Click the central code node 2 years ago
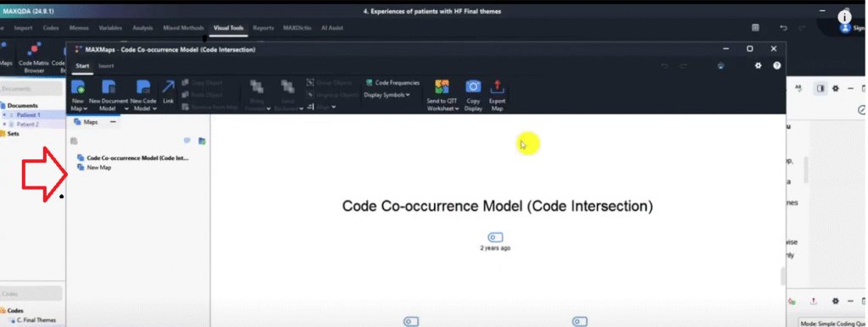This screenshot has width=868, height=327. [495, 237]
